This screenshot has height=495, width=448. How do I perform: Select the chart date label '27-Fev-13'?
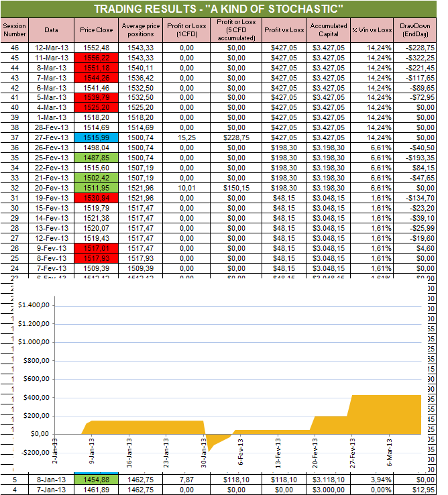(352, 453)
